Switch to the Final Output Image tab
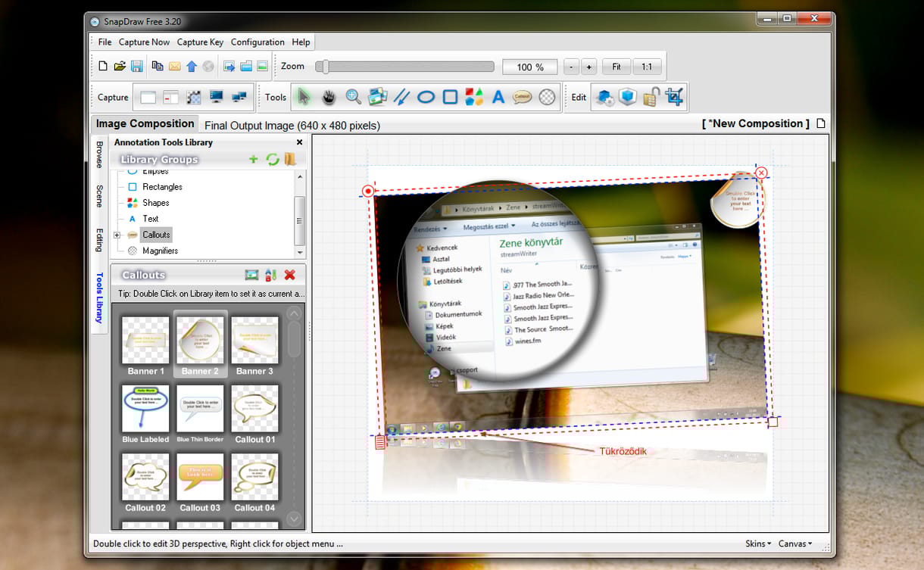 point(292,126)
